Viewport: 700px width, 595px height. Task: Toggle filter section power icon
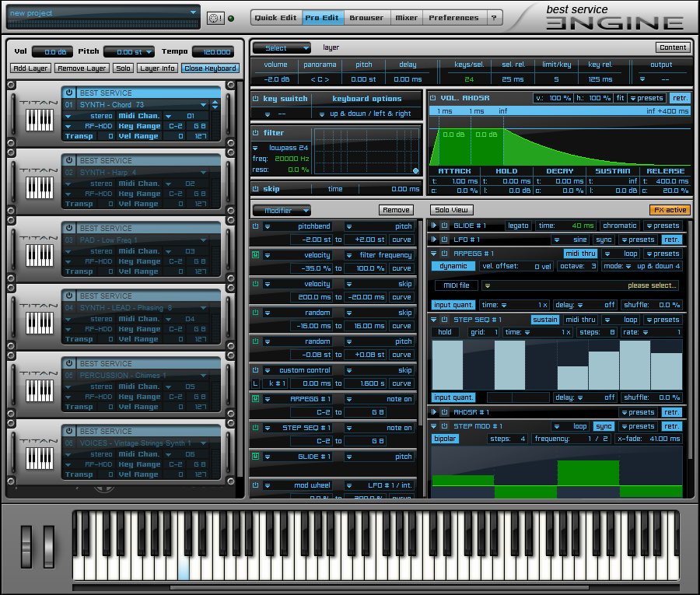(x=256, y=132)
